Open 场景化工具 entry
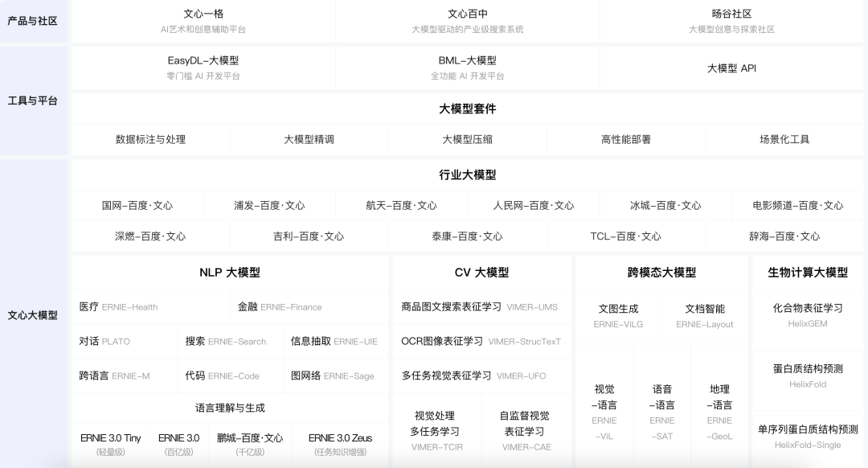This screenshot has width=868, height=468. 784,140
